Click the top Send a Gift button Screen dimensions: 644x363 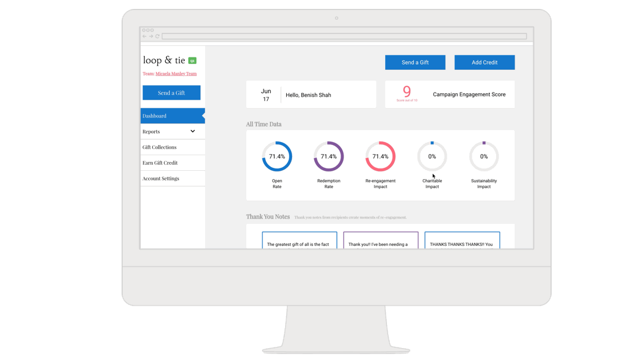point(415,63)
